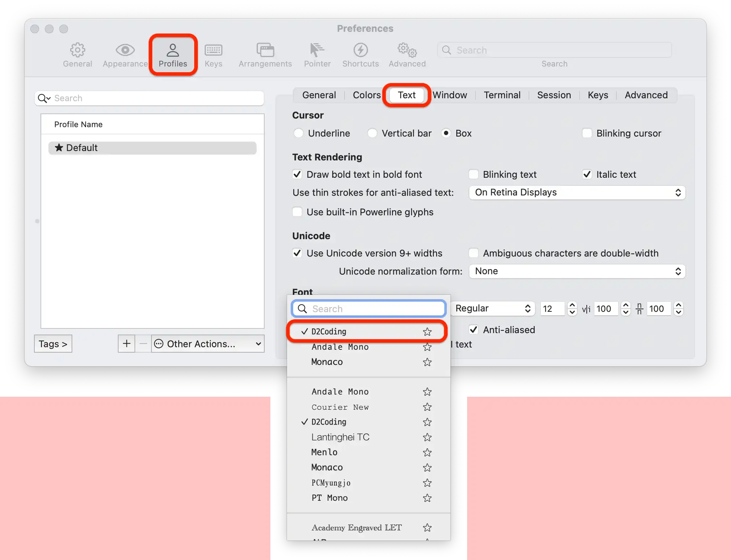This screenshot has width=731, height=560.
Task: Open the Arrangements preferences pane
Action: [265, 55]
